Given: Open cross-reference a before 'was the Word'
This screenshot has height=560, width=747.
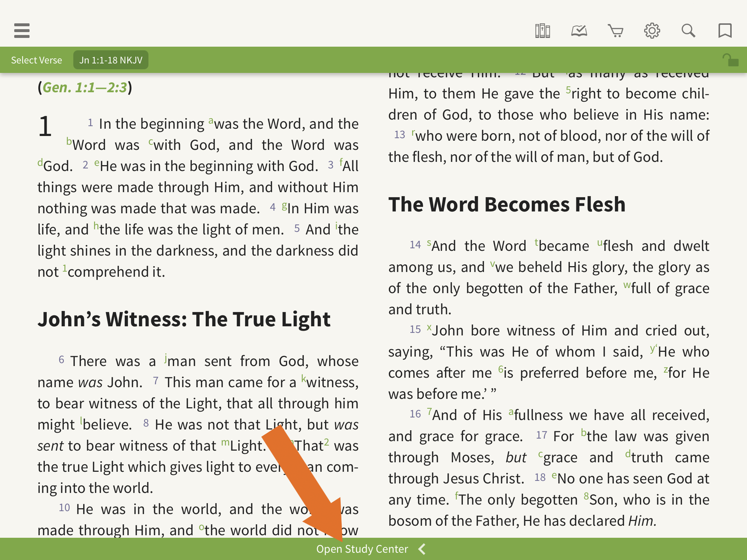Looking at the screenshot, I should coord(211,120).
